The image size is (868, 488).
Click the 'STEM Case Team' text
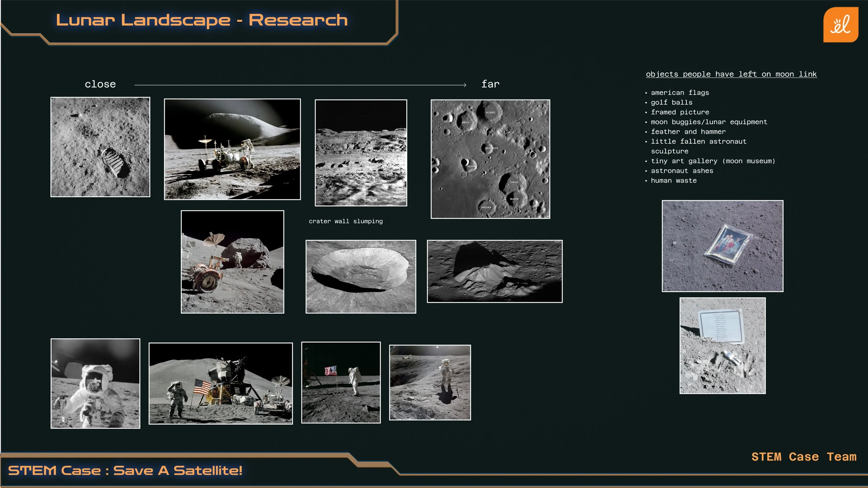coord(803,457)
